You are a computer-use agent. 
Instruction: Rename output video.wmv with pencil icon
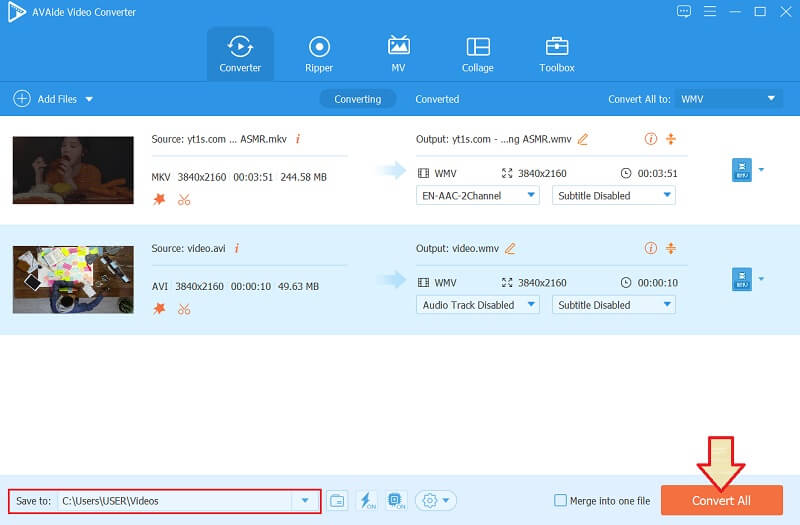tap(510, 248)
